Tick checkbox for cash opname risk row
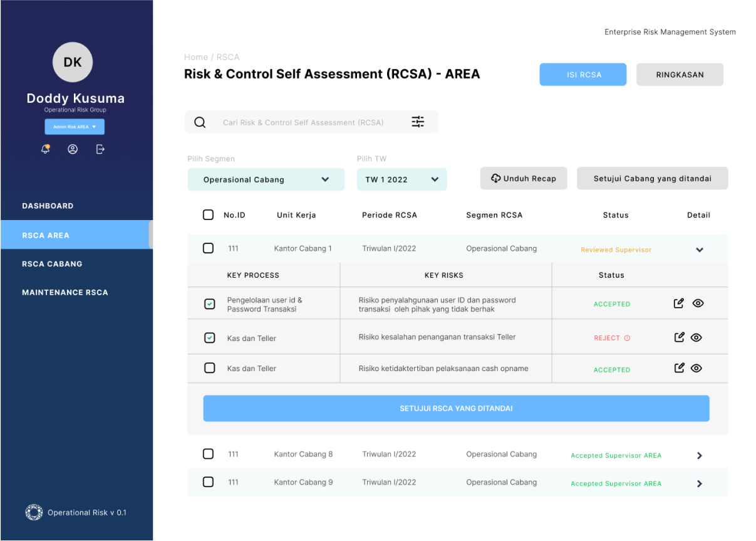756x541 pixels. tap(210, 368)
